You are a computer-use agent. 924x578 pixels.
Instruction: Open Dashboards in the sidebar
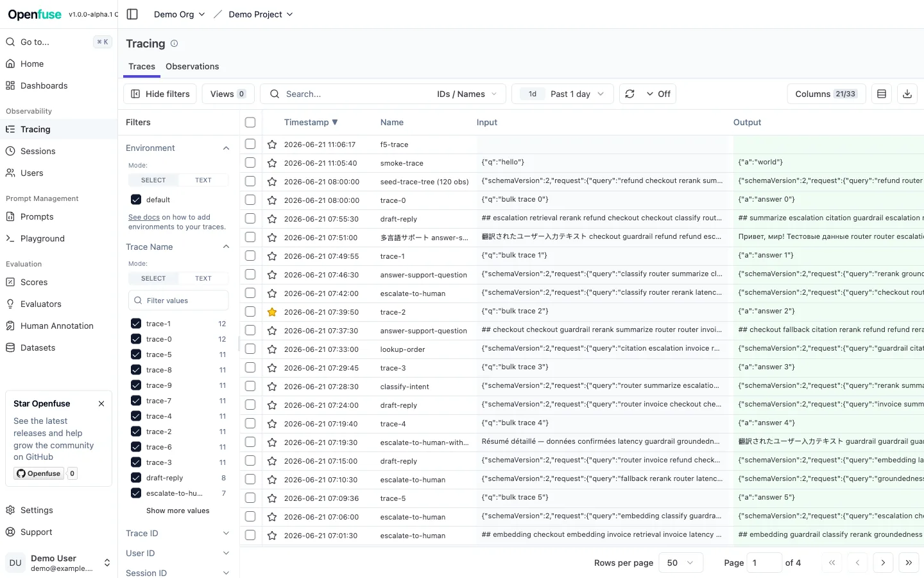(58, 85)
